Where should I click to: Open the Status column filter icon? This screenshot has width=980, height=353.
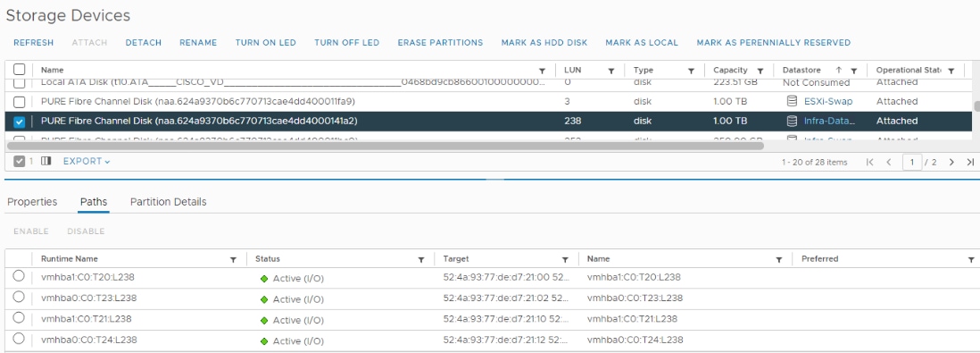coord(421,259)
